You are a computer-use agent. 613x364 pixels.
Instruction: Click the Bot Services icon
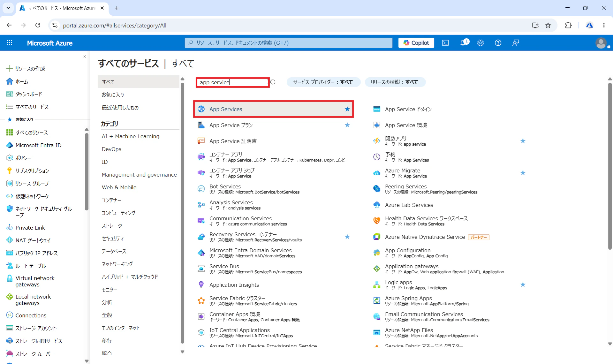201,189
